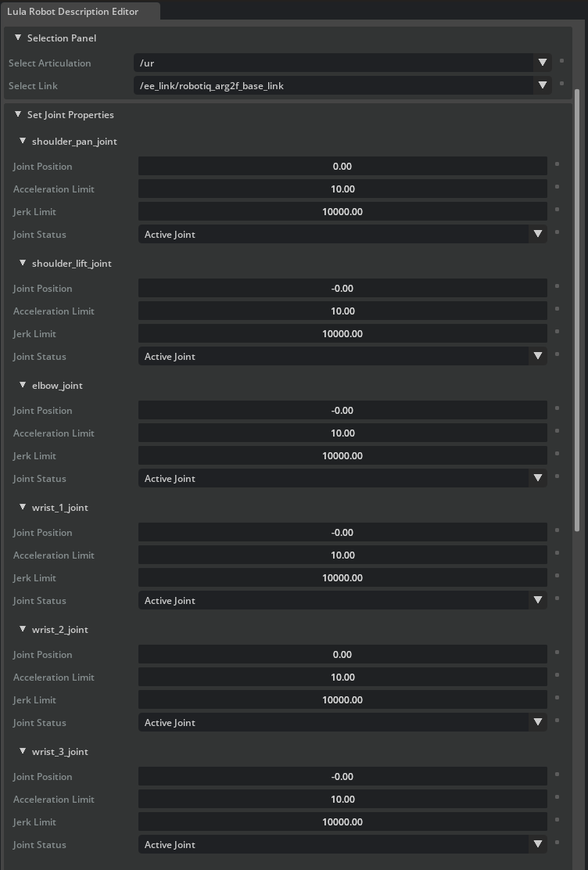588x870 pixels.
Task: Click wrist_2_joint Joint Position value field
Action: [342, 654]
